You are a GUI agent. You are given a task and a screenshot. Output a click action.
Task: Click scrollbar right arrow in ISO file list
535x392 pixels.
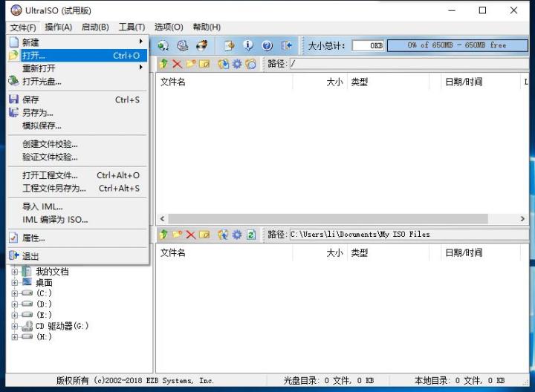(x=522, y=218)
